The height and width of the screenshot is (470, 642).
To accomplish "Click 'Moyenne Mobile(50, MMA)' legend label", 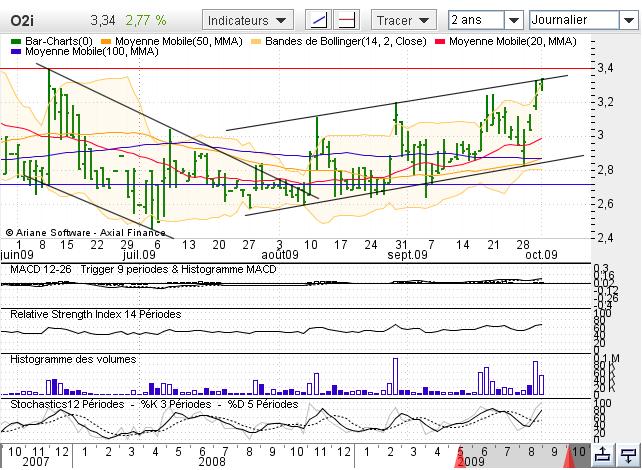I will (179, 41).
